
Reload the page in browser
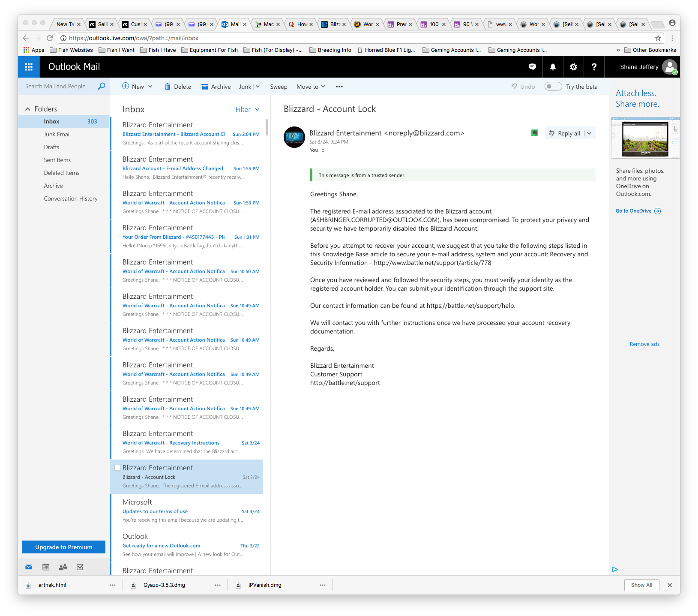coord(50,38)
